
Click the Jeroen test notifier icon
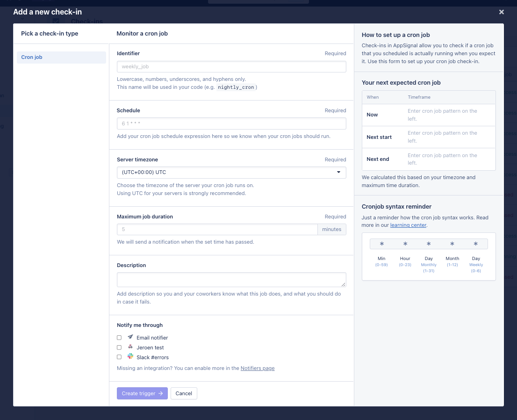tap(130, 347)
